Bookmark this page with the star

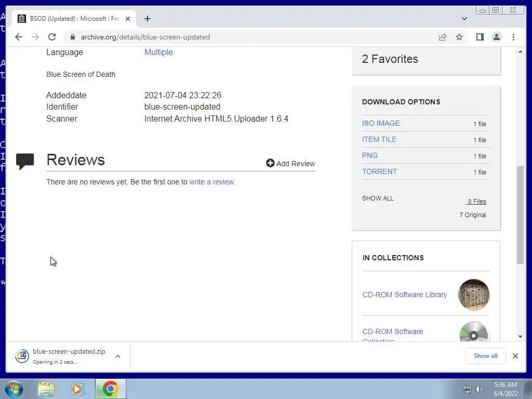(x=459, y=37)
